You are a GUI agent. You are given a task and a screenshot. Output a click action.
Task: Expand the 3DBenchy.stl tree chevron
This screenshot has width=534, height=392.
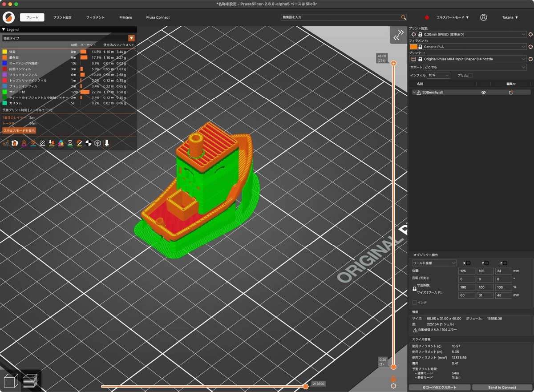tap(414, 93)
